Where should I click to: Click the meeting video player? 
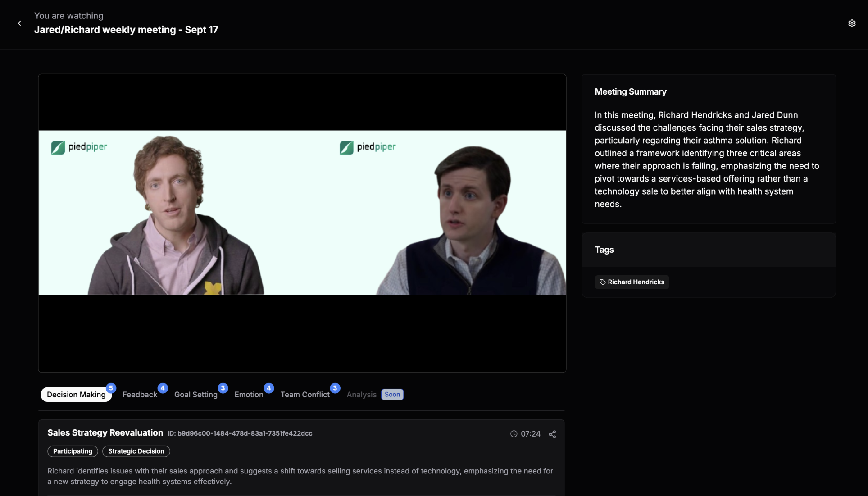302,223
